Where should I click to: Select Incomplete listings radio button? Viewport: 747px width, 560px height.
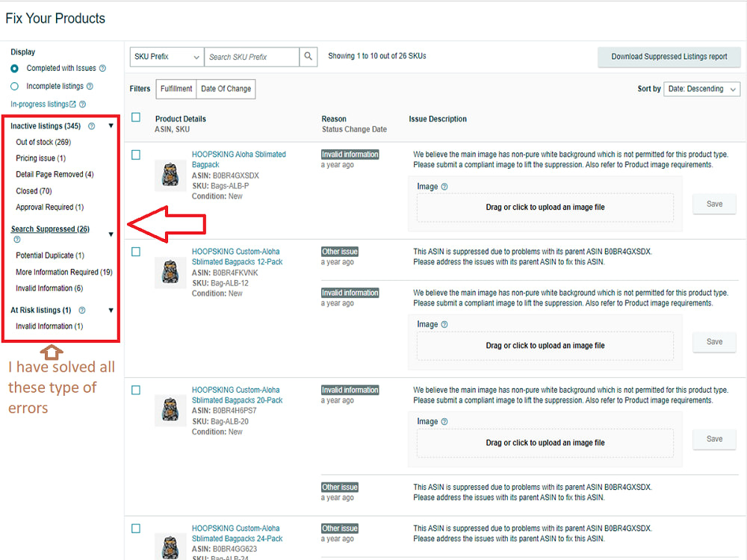click(x=15, y=86)
